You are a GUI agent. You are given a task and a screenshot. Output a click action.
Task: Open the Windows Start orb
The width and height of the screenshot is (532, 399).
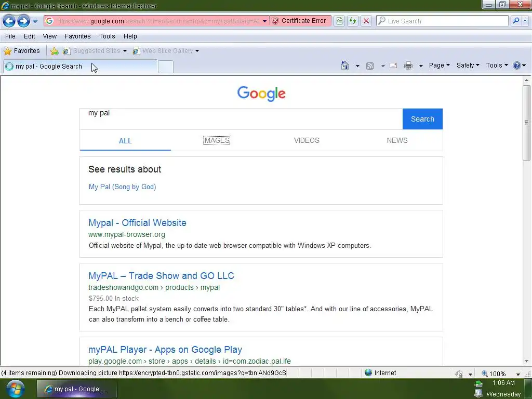click(x=16, y=389)
